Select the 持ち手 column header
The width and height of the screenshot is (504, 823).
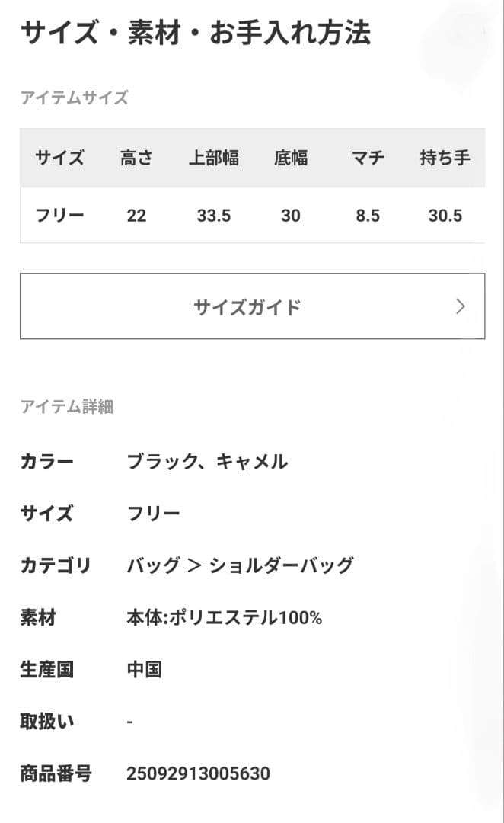point(445,158)
